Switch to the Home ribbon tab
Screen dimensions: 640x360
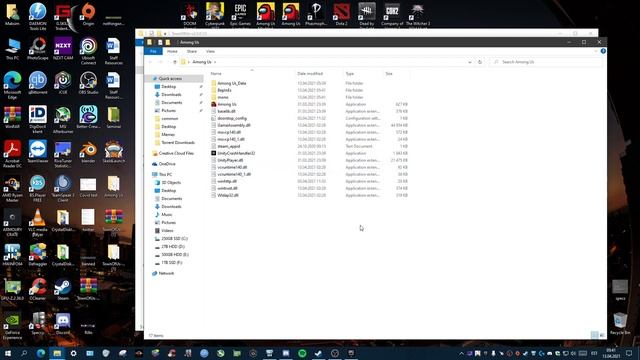(x=172, y=51)
